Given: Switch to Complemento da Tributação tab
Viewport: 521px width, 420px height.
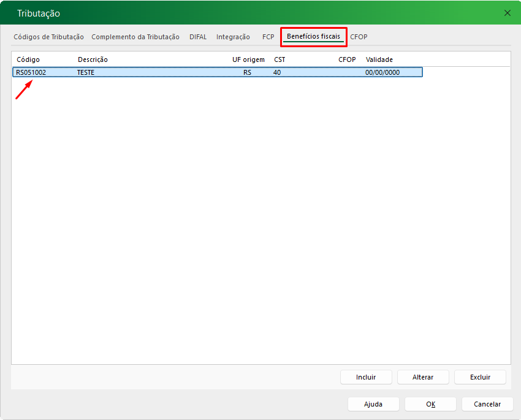Looking at the screenshot, I should click(135, 37).
